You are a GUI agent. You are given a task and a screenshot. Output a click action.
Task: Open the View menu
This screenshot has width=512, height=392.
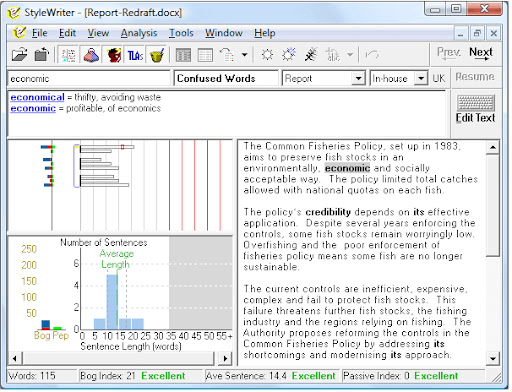click(98, 33)
